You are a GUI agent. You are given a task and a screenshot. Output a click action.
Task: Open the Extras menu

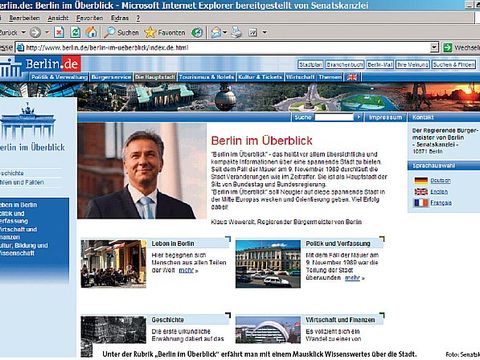120,18
